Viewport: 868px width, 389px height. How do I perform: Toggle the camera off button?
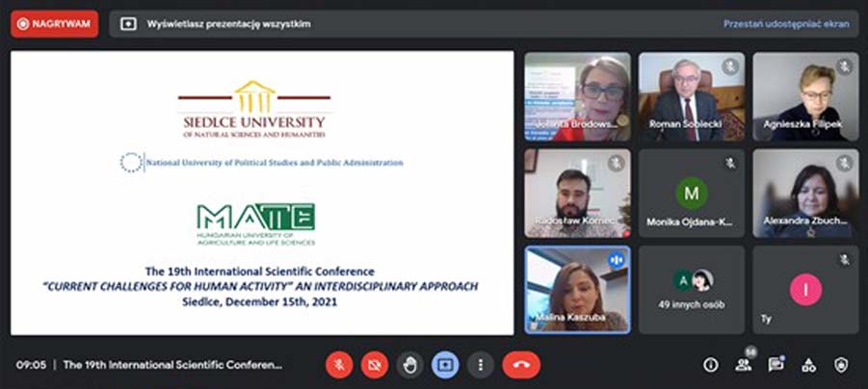(x=374, y=365)
